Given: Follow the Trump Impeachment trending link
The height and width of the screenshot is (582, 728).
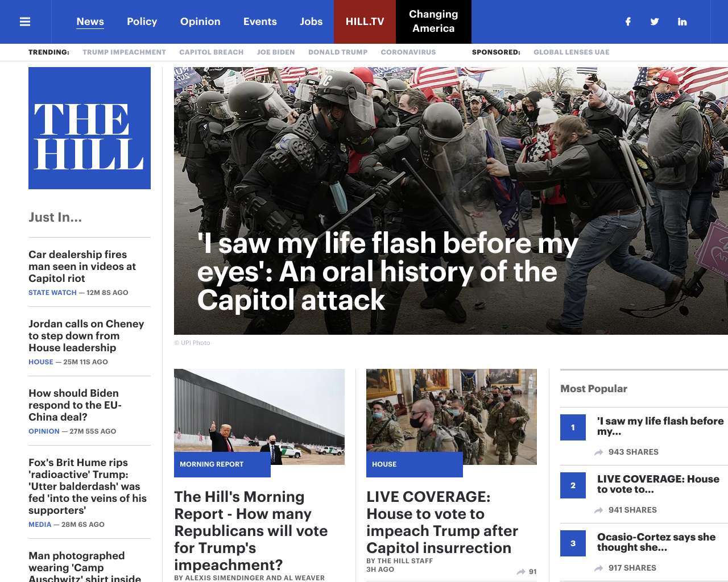Looking at the screenshot, I should [124, 52].
